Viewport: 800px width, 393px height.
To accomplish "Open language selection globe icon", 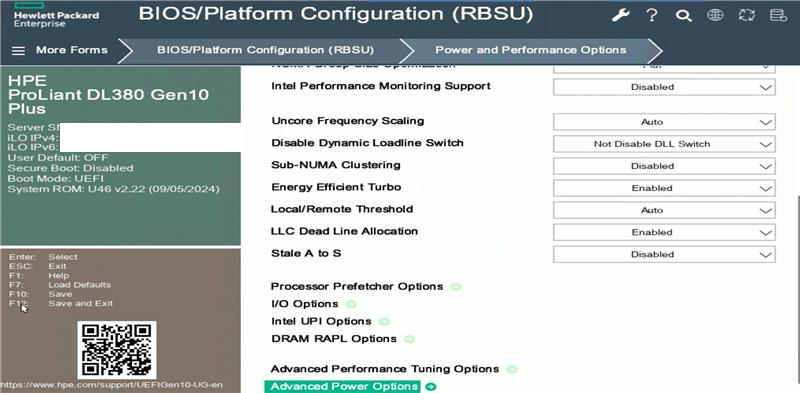I will coord(715,15).
